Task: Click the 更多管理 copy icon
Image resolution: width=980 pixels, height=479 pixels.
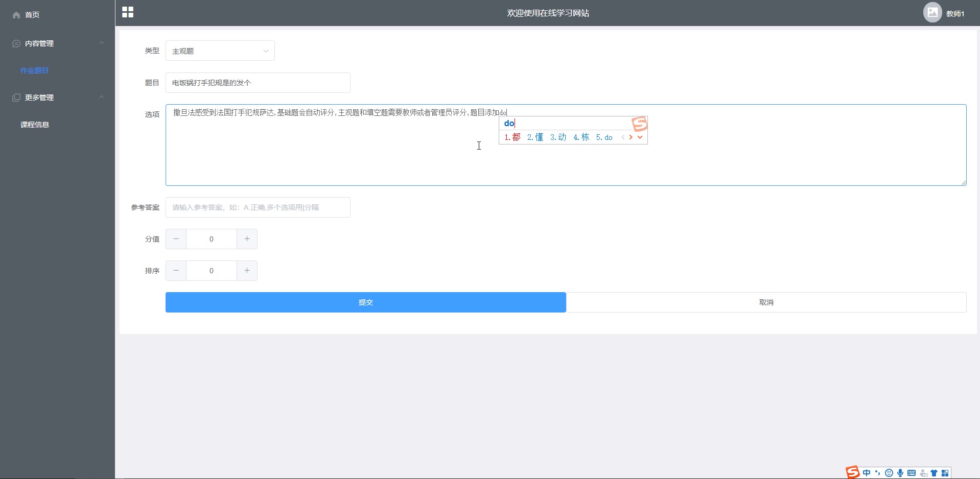Action: 16,98
